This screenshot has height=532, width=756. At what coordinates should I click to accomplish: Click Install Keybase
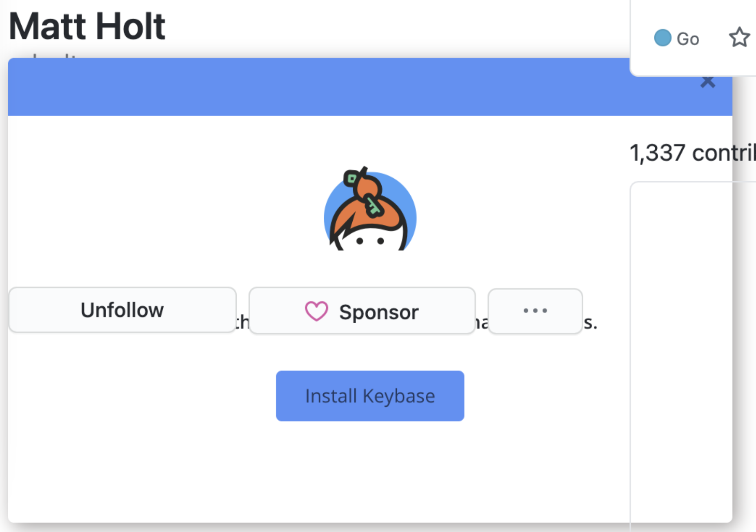click(x=370, y=395)
